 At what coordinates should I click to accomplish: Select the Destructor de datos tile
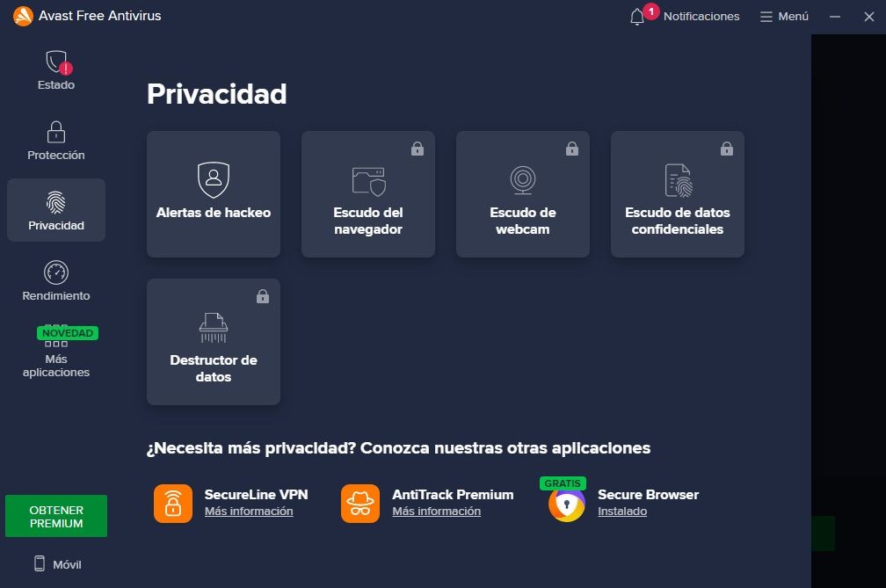point(214,342)
